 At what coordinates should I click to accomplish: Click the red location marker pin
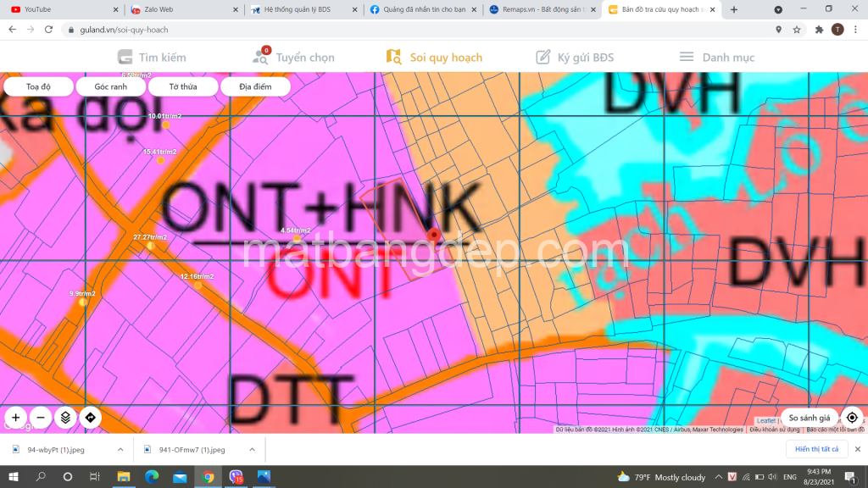click(x=434, y=236)
